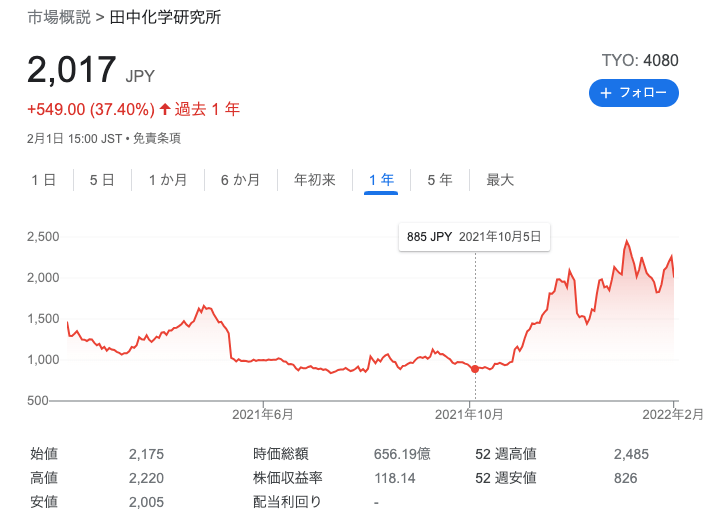Click the 2,500 y-axis label
This screenshot has width=714, height=524.
tap(43, 237)
